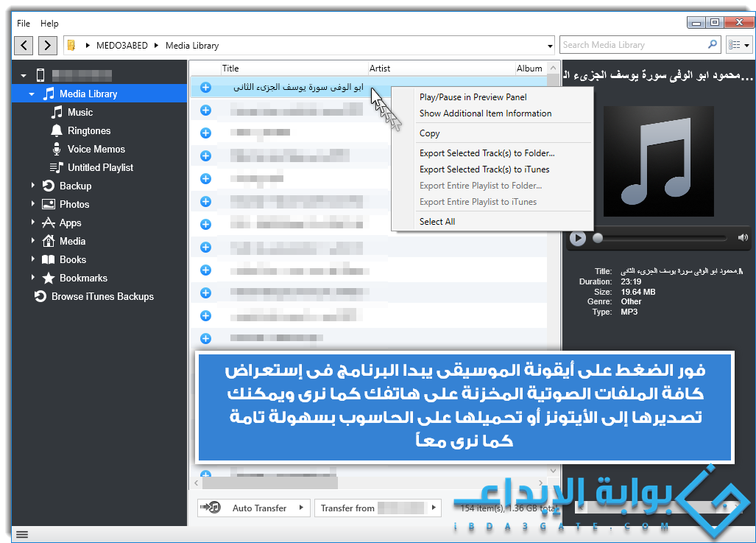
Task: Sort tracks by the Album column
Action: tap(531, 69)
